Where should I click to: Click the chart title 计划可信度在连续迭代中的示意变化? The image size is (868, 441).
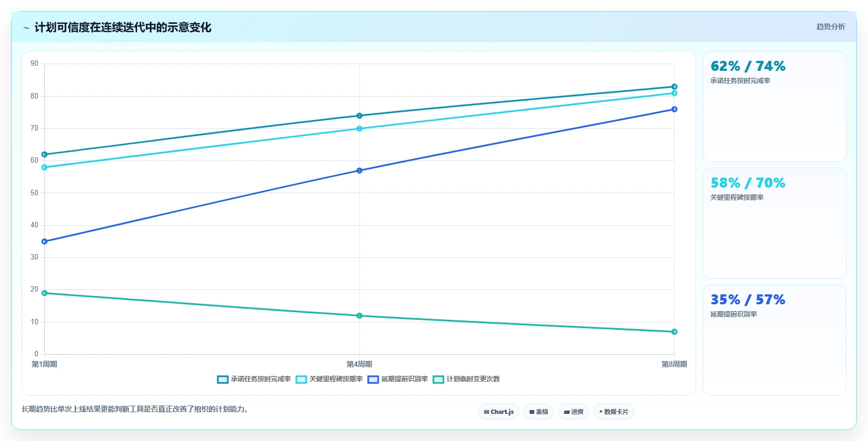pyautogui.click(x=123, y=28)
